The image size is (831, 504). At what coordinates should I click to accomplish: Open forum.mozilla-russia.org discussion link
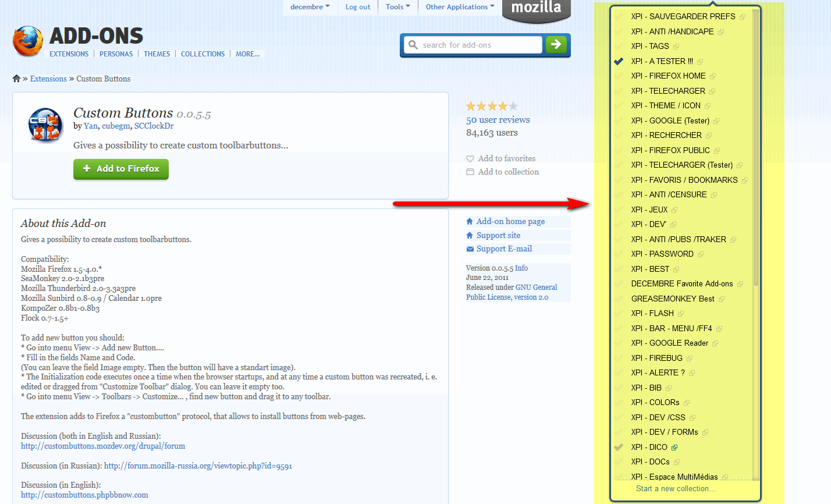pos(198,466)
